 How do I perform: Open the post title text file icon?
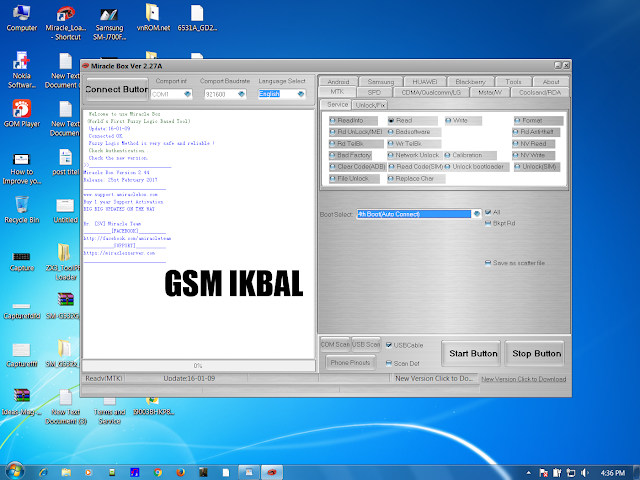pos(65,162)
